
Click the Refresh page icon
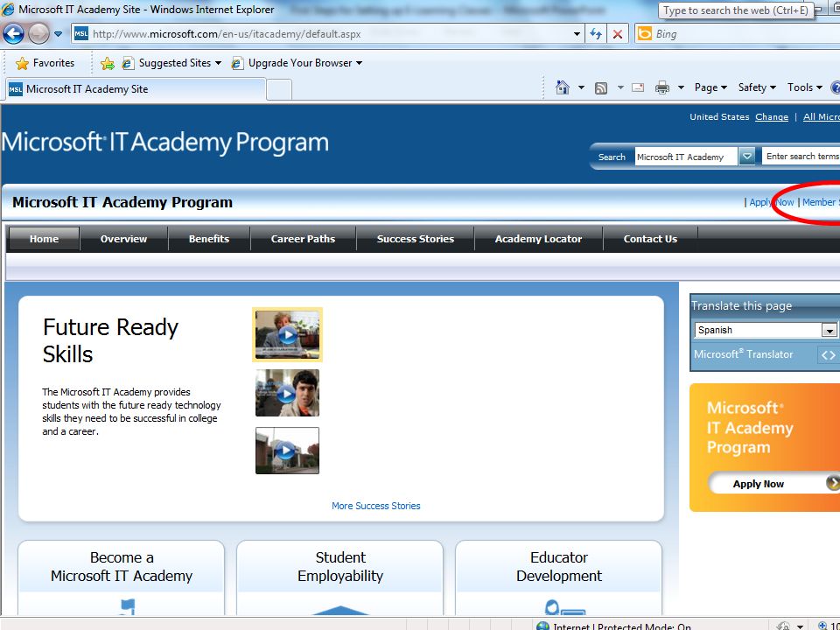pos(596,34)
